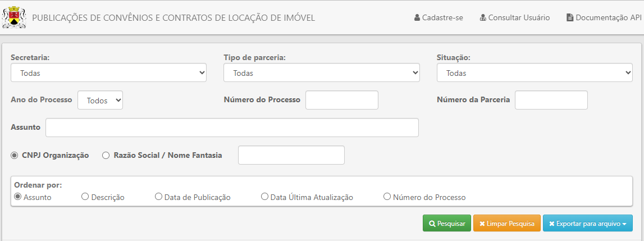
Task: Click the city coat of arms logo
Action: tap(15, 17)
